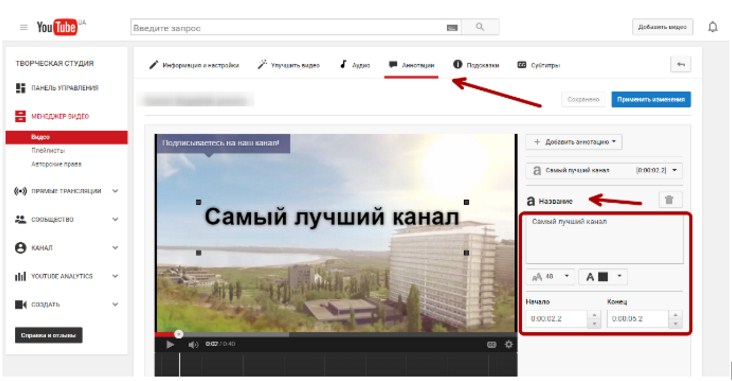Click the Создать camera icon
732x381 pixels.
(21, 304)
